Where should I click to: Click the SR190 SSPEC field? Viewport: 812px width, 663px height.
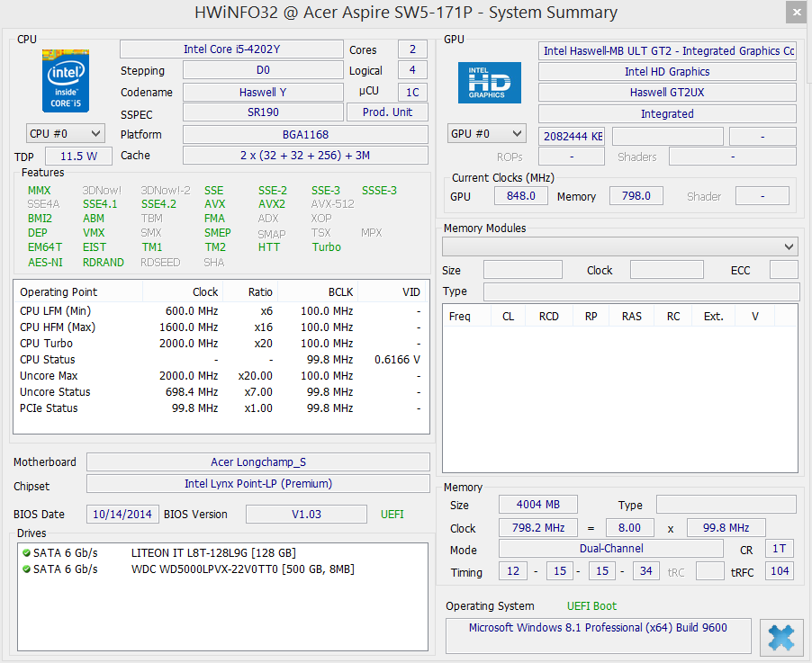coord(263,112)
